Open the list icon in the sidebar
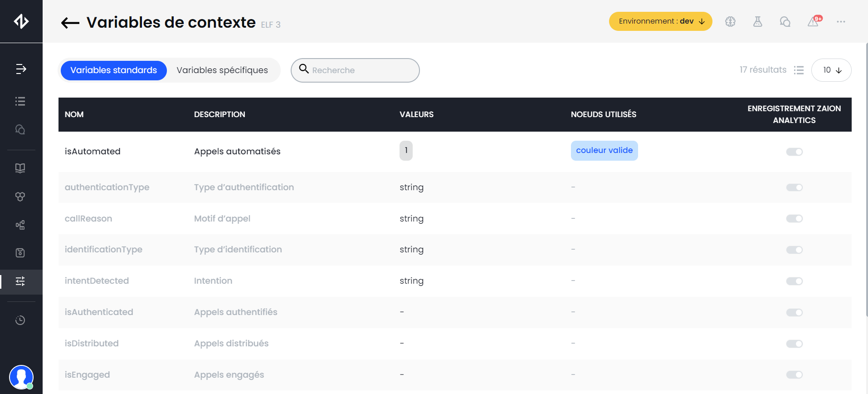 (20, 101)
